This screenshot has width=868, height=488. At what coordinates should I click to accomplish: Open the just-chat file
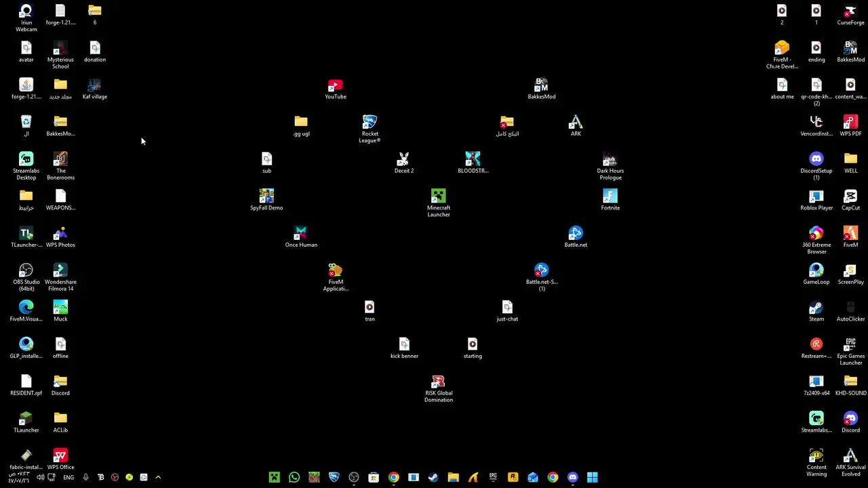pos(507,311)
